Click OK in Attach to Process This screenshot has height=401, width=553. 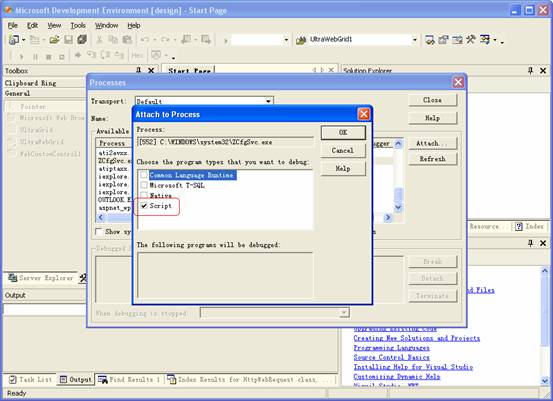pos(343,132)
